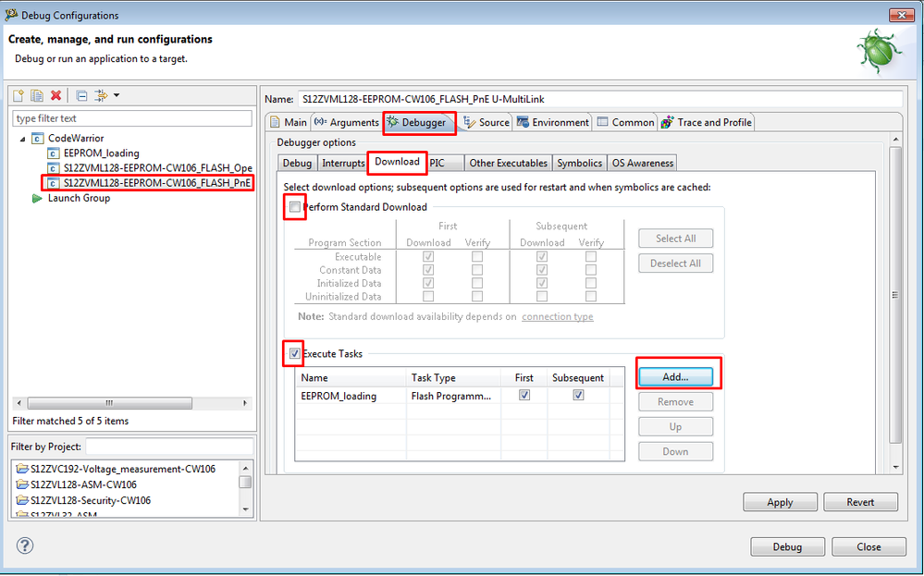Create a new launch configuration

[18, 95]
